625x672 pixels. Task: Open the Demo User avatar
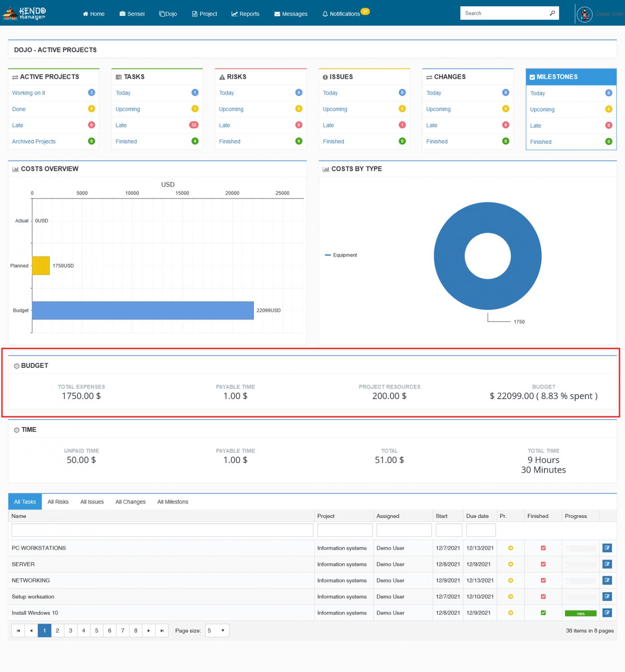(x=584, y=14)
